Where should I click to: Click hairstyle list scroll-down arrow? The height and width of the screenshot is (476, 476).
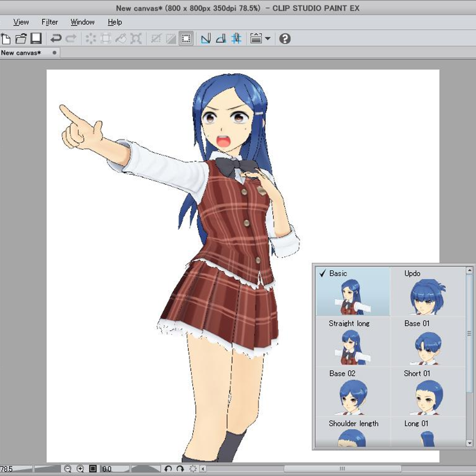coord(469,443)
